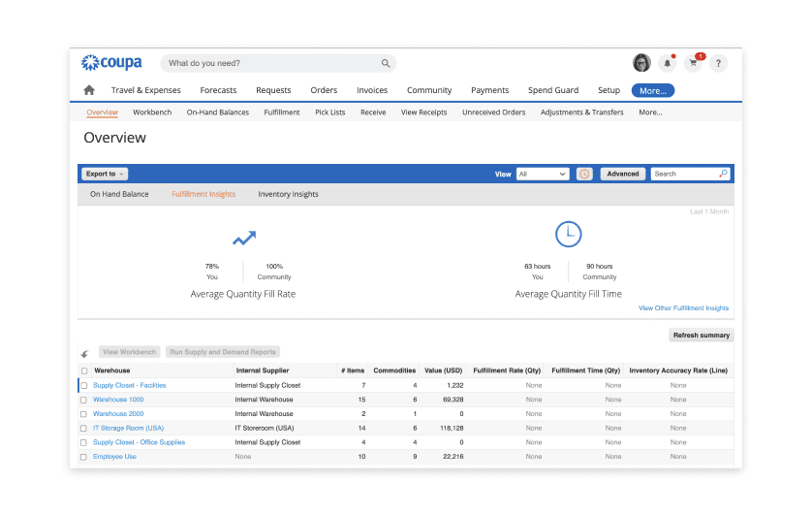Open View Other Fulfillment Insights link

tap(683, 308)
